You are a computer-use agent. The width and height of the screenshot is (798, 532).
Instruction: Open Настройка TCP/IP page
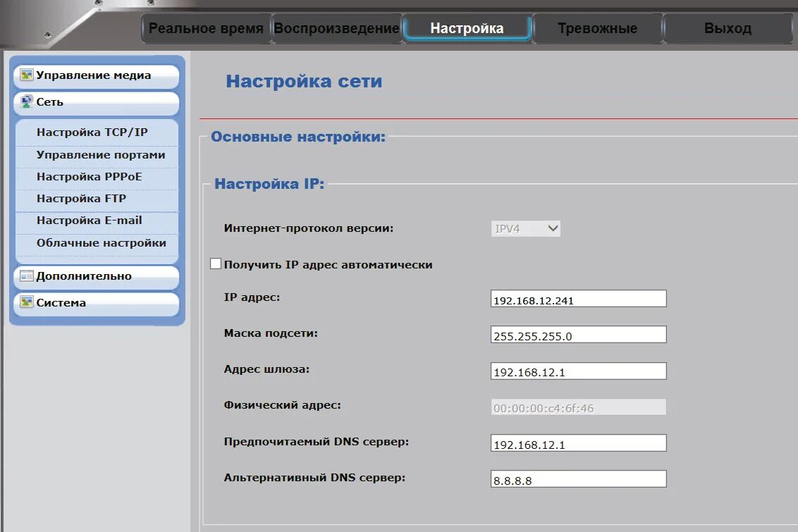pyautogui.click(x=92, y=132)
